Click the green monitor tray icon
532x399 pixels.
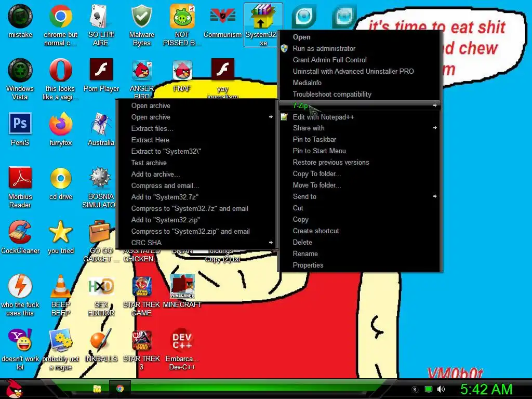tap(429, 389)
